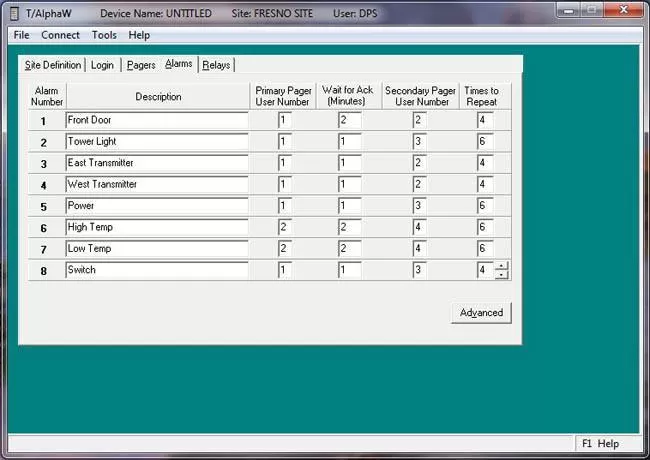Edit Times to Repeat for West Transmitter

[x=485, y=184]
